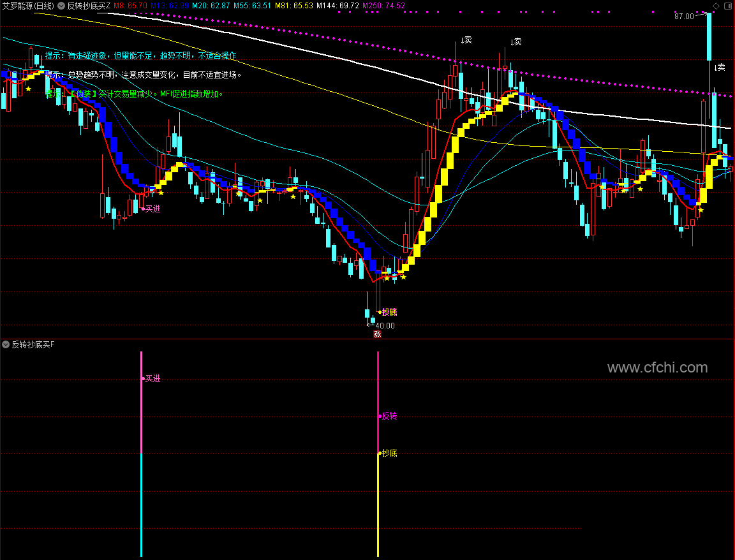Image resolution: width=735 pixels, height=560 pixels.
Task: Click the 买进 label in the lower panel
Action: coord(152,379)
